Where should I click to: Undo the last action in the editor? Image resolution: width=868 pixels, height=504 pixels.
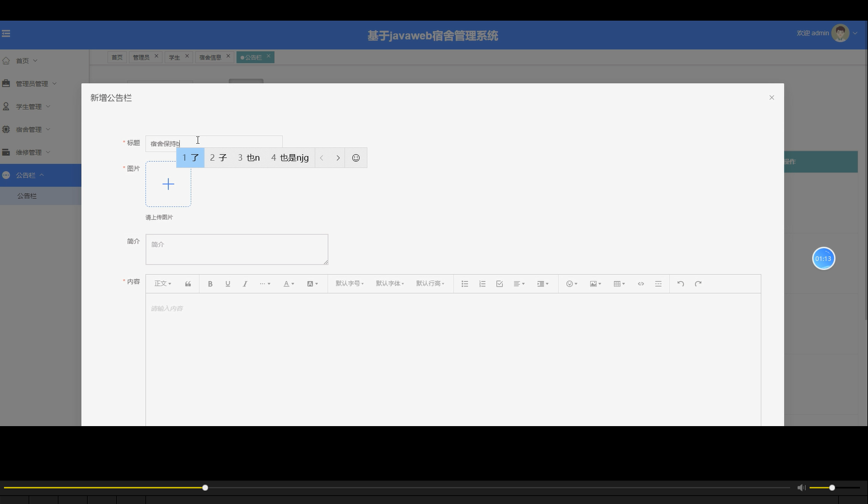[680, 283]
